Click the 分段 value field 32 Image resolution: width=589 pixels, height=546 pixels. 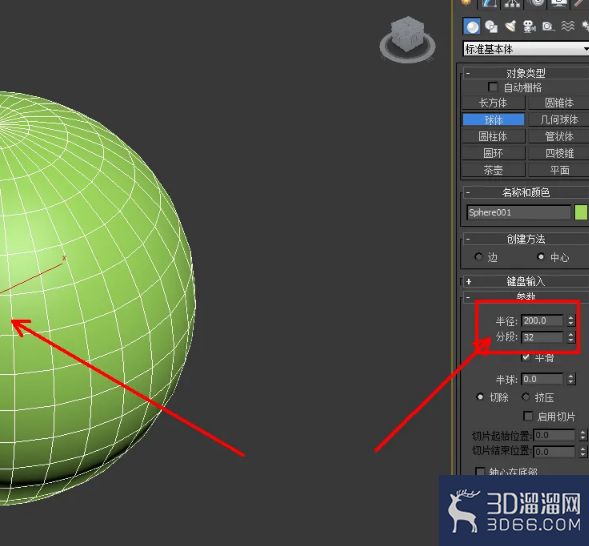point(542,337)
